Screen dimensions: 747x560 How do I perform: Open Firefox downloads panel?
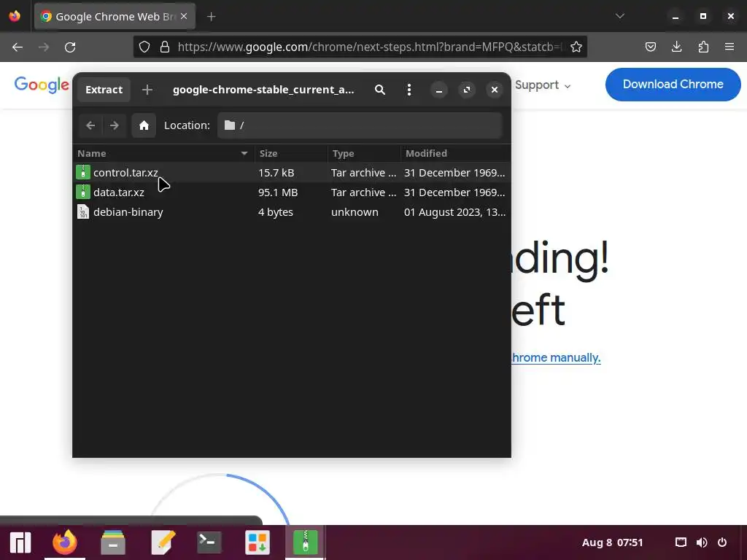(x=676, y=47)
